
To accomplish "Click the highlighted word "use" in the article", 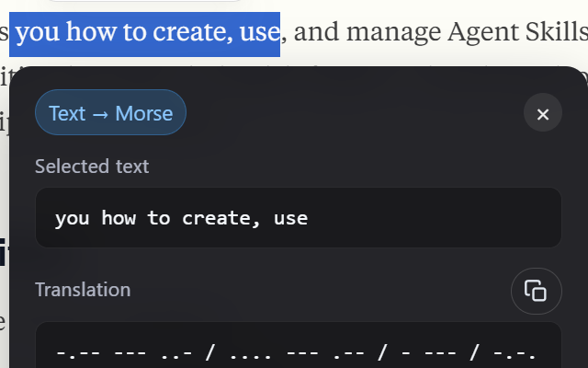I will (x=260, y=33).
